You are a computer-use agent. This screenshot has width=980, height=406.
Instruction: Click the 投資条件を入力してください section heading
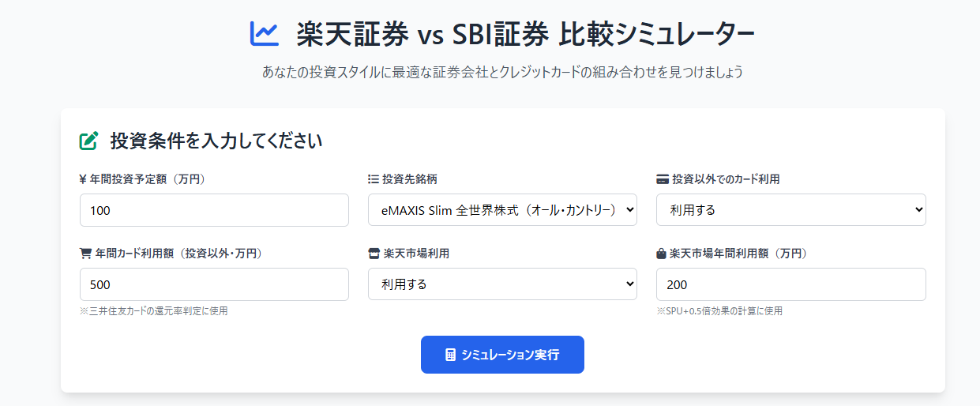click(216, 141)
